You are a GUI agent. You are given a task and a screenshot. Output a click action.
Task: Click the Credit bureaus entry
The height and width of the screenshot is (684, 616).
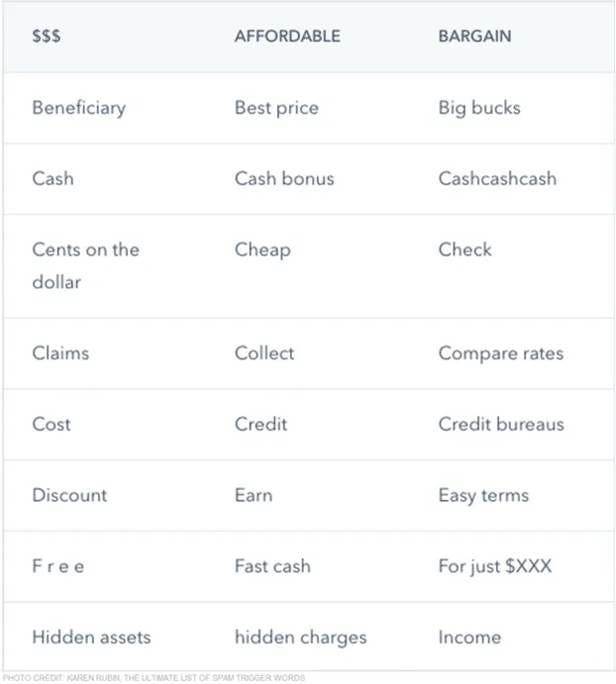[x=501, y=424]
